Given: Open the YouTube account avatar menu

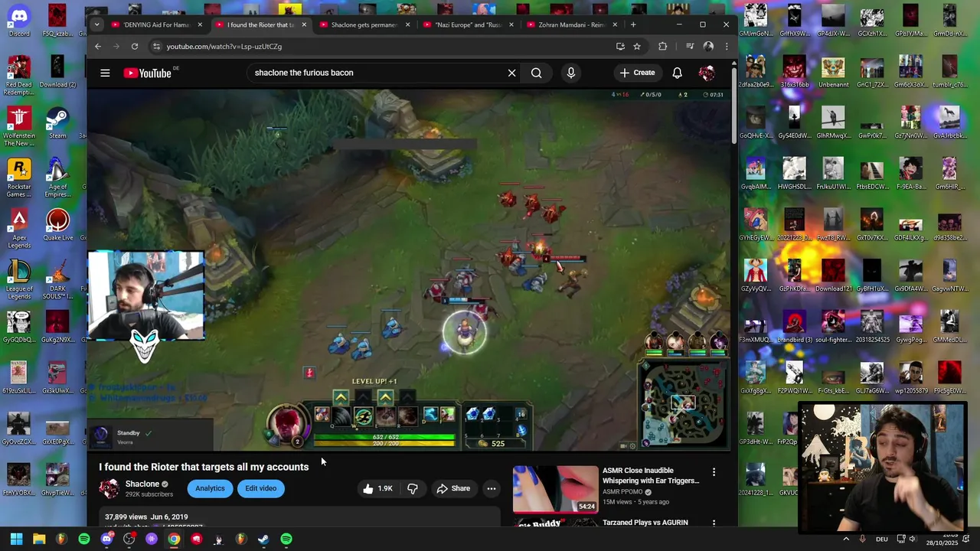Looking at the screenshot, I should pos(706,73).
